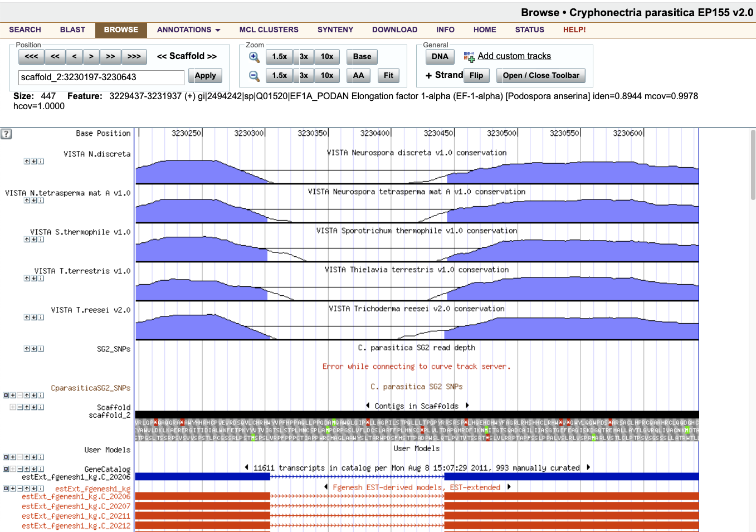Viewport: 756px width, 532px height.
Task: Collapse the estExt_fgenesh1_kg track with minus
Action: 20,489
